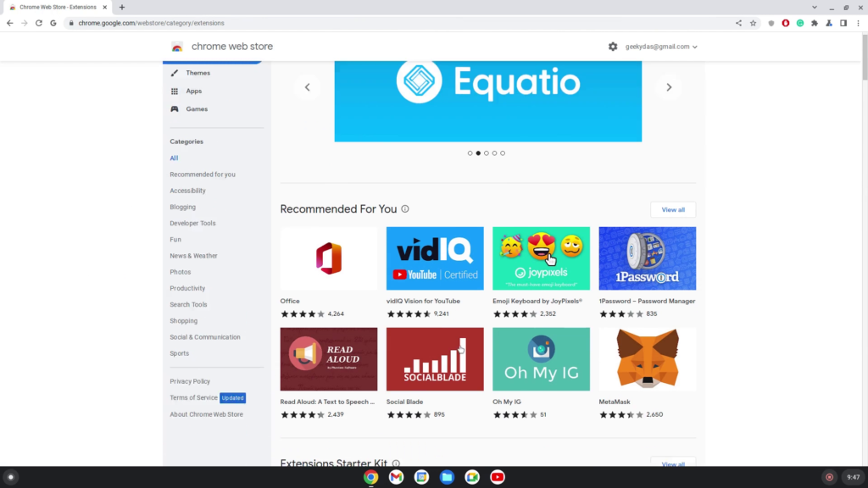Open Google Calendar from the shelf

point(421,477)
